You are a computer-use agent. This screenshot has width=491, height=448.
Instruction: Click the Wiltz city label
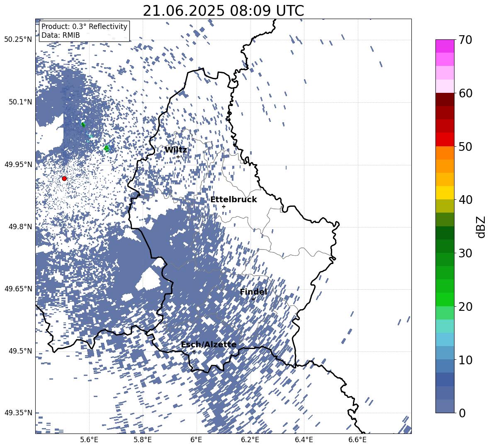(176, 150)
